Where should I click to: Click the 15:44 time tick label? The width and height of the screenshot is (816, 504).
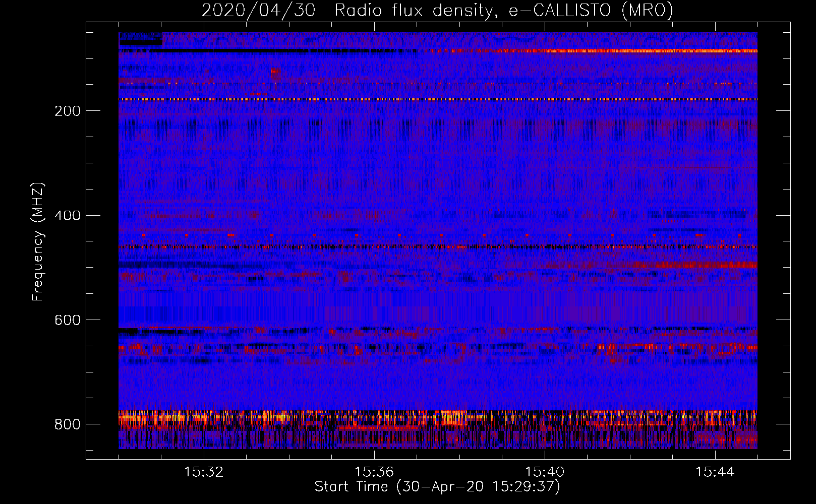tap(715, 472)
